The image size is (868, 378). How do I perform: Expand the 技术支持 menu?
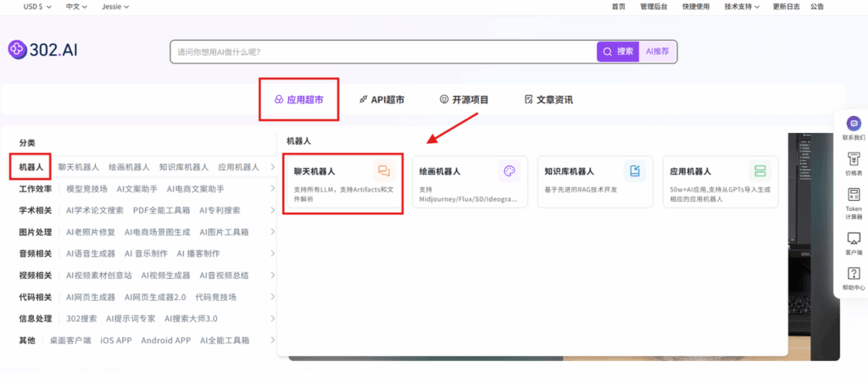[x=741, y=7]
